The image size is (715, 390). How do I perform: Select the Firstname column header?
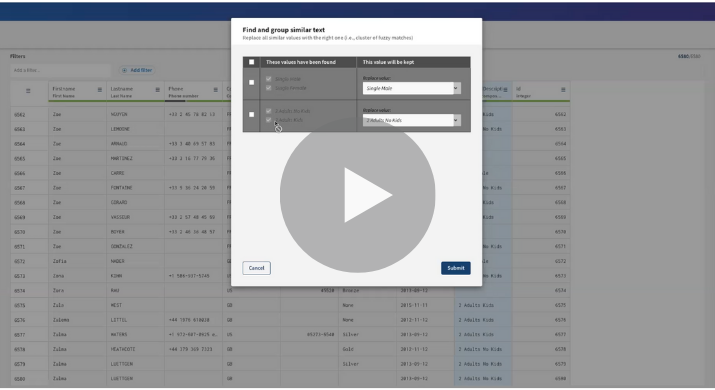pyautogui.click(x=77, y=92)
